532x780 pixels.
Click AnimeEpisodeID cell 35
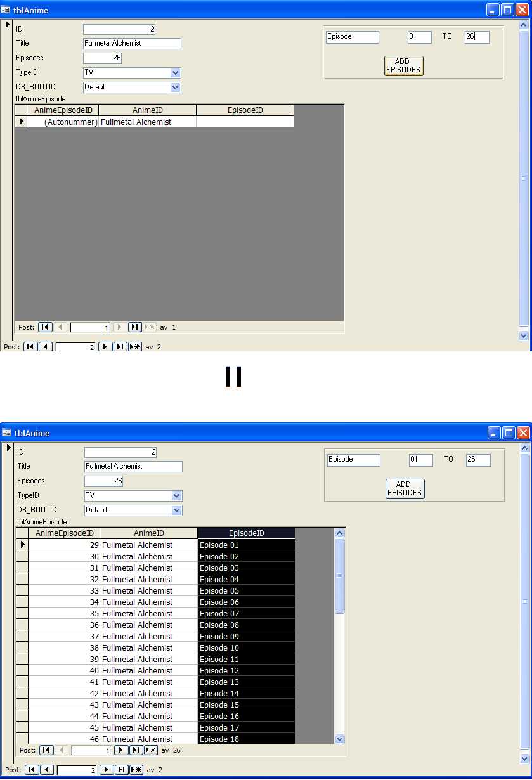64,613
